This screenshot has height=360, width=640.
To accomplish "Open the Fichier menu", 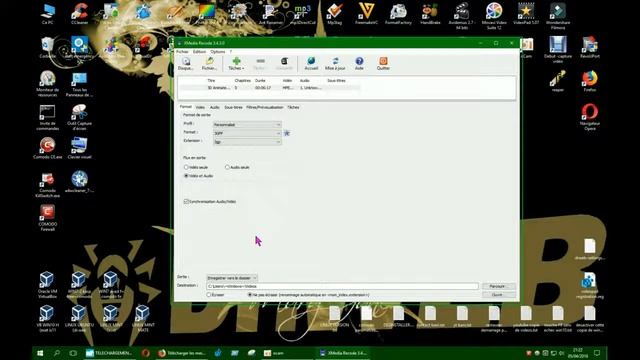I will coord(182,52).
